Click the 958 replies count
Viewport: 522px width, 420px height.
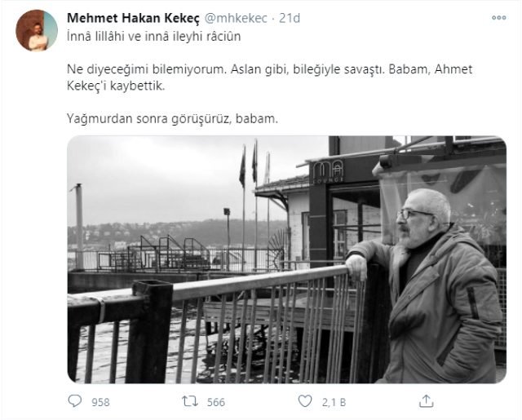click(100, 402)
